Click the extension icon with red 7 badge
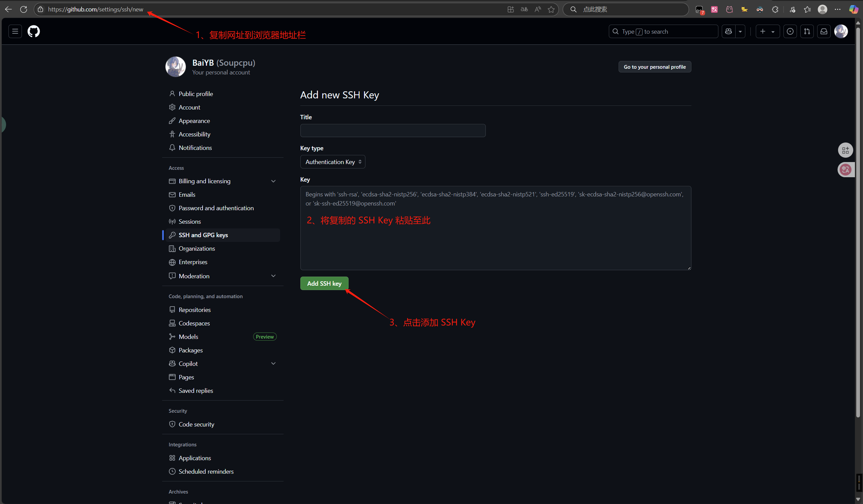The width and height of the screenshot is (863, 504). tap(699, 10)
